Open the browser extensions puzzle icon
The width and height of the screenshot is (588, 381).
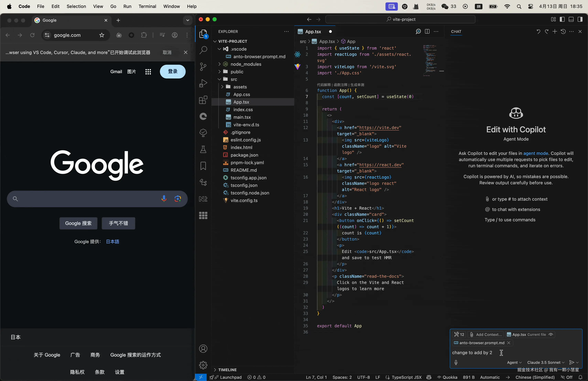click(x=144, y=35)
